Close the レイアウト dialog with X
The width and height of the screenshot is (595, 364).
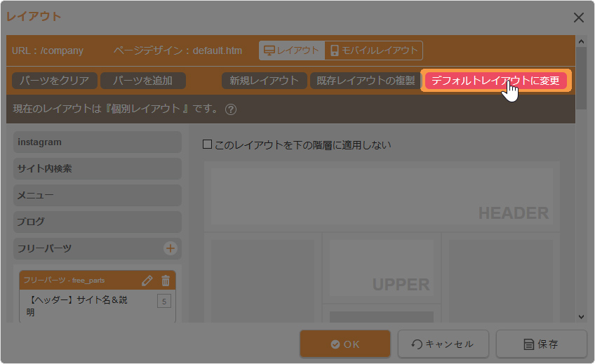(x=578, y=18)
